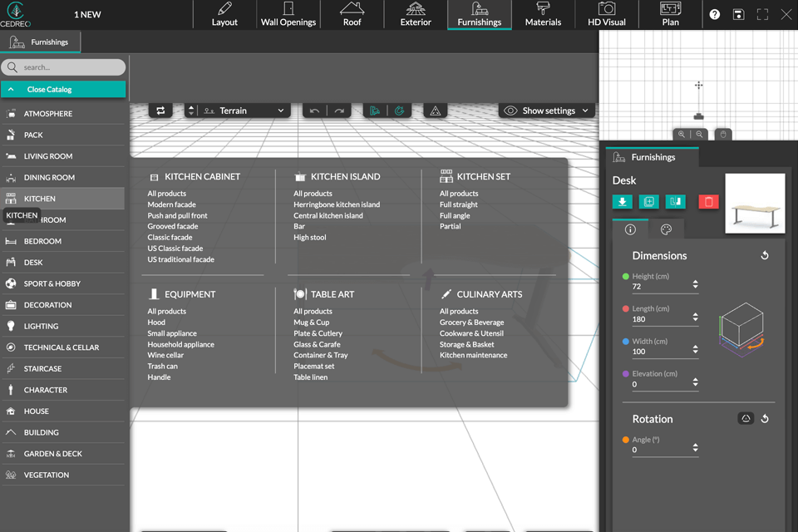
Task: Click the swap view arrows icon
Action: click(160, 111)
